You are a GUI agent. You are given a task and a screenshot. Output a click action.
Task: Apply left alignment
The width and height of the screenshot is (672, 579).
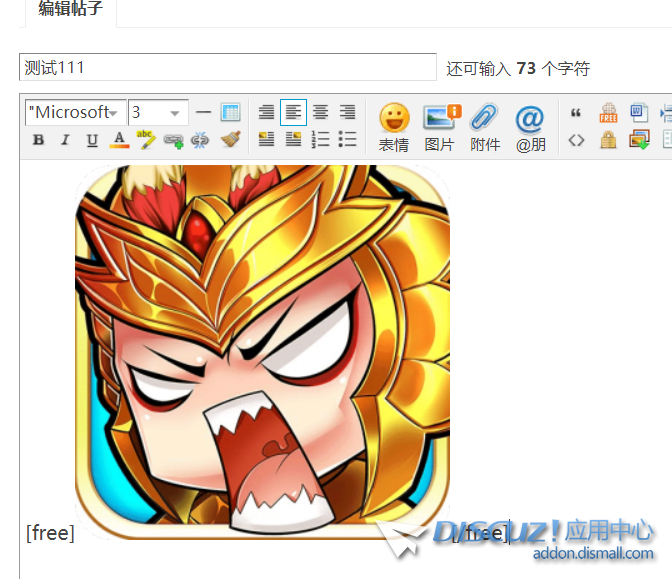click(x=293, y=112)
